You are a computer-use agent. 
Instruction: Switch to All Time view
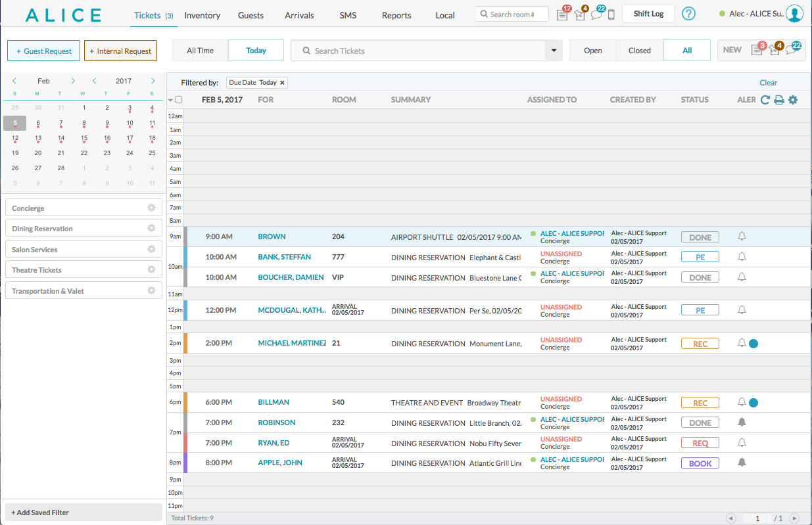(x=200, y=51)
